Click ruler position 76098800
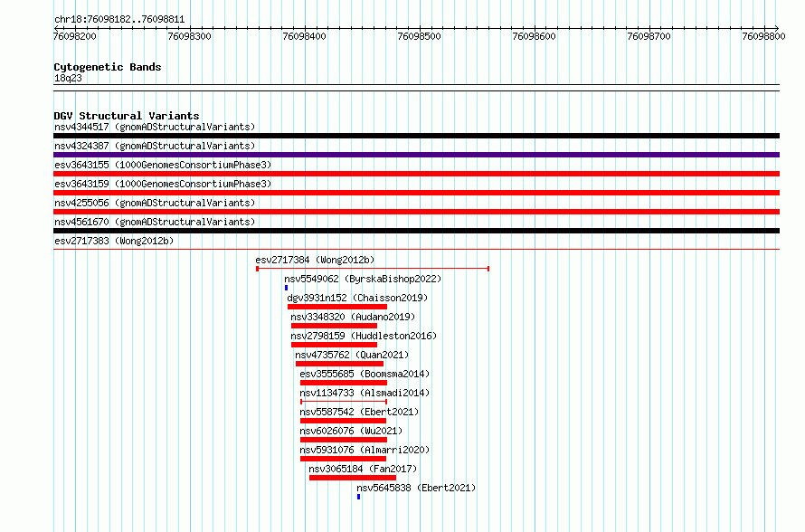This screenshot has width=805, height=532. [x=764, y=36]
